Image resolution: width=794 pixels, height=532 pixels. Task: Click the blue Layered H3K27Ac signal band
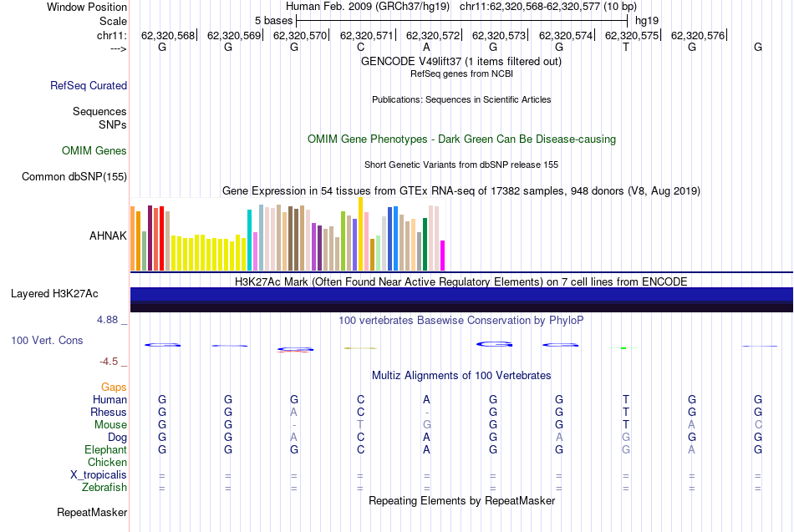coord(461,294)
